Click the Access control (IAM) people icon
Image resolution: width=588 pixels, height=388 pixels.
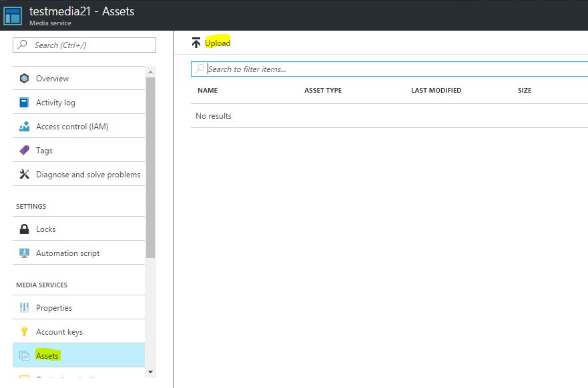click(25, 127)
